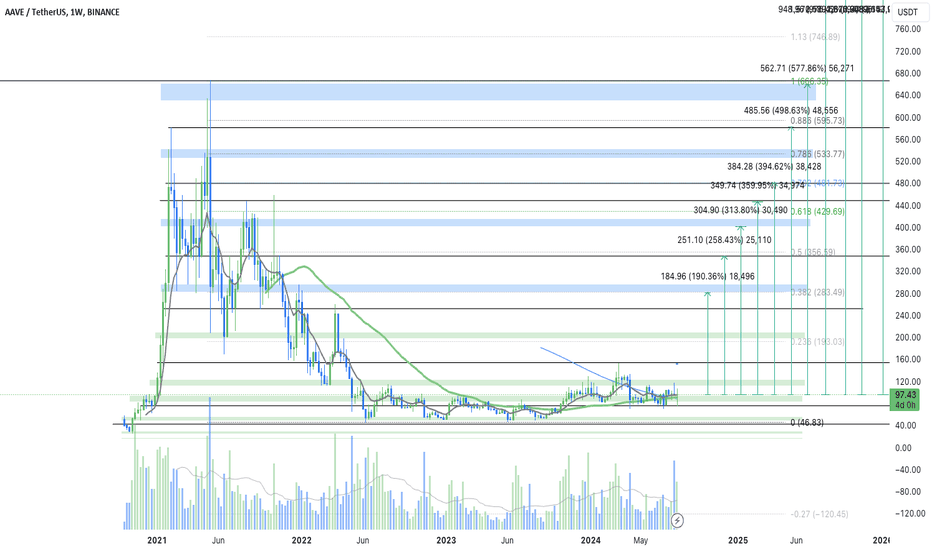Click the 2023 label on time axis
The height and width of the screenshot is (550, 932).
(x=446, y=540)
